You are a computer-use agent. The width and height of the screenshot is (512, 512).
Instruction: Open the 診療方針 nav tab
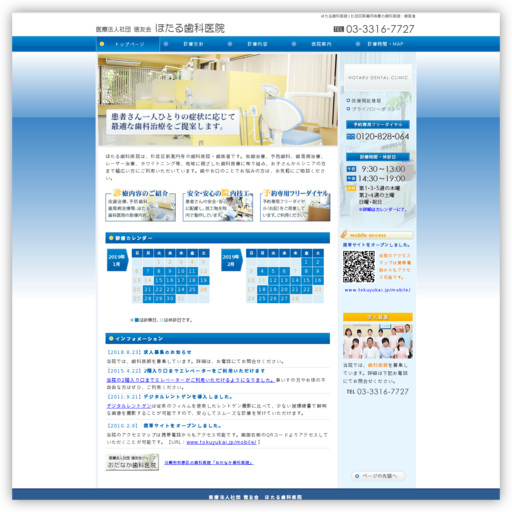192,44
